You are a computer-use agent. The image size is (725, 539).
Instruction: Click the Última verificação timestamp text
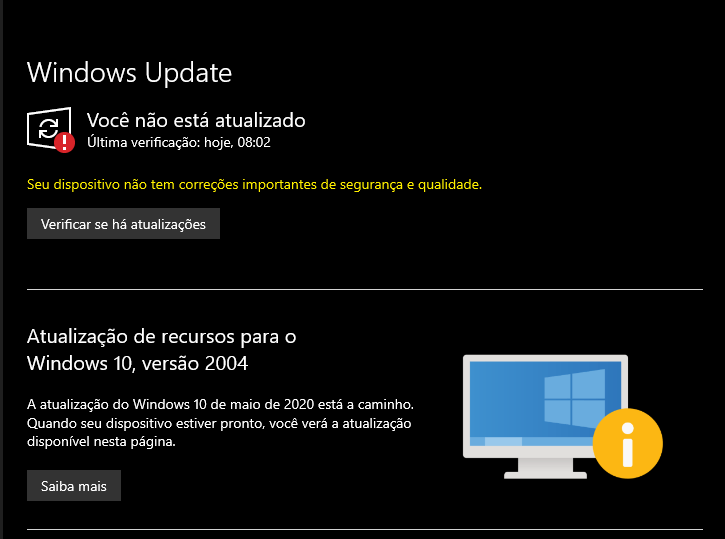pos(179,142)
